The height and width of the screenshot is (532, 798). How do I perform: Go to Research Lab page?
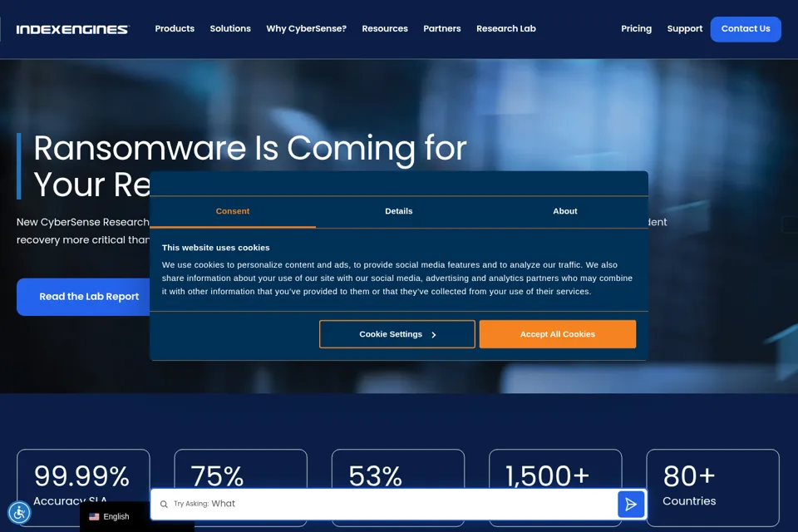point(506,28)
